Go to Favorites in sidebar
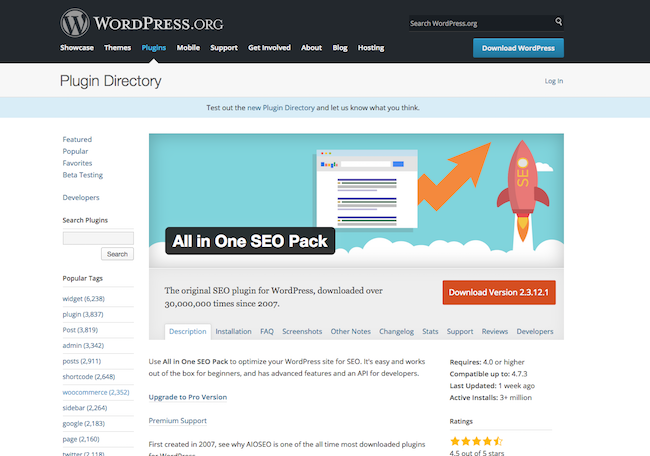This screenshot has width=650, height=456. (77, 163)
